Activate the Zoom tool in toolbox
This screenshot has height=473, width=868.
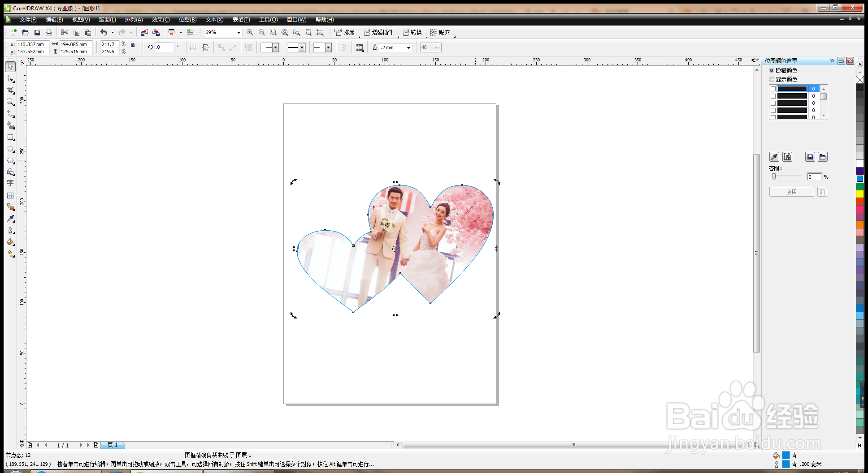(10, 102)
